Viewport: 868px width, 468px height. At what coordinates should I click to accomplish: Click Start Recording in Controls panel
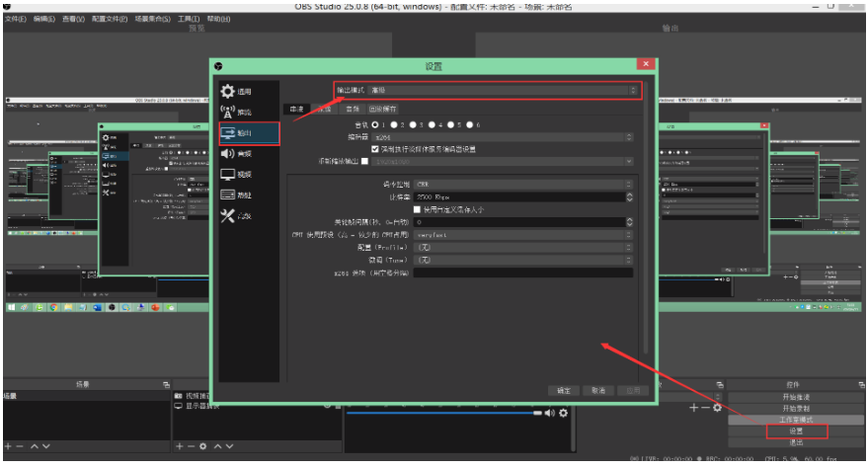coord(796,408)
